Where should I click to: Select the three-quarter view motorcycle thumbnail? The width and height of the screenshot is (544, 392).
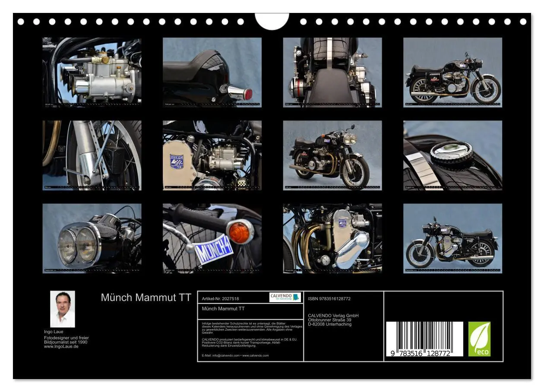332,155
